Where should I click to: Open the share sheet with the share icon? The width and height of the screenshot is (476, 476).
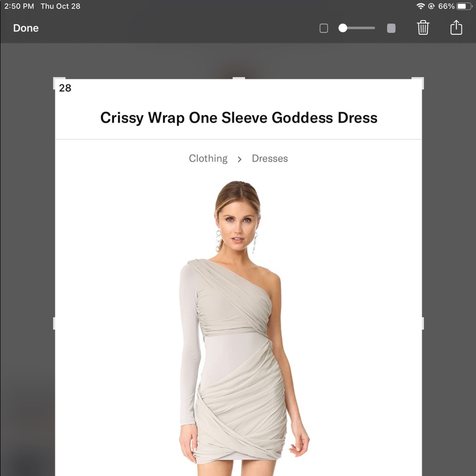(x=456, y=28)
